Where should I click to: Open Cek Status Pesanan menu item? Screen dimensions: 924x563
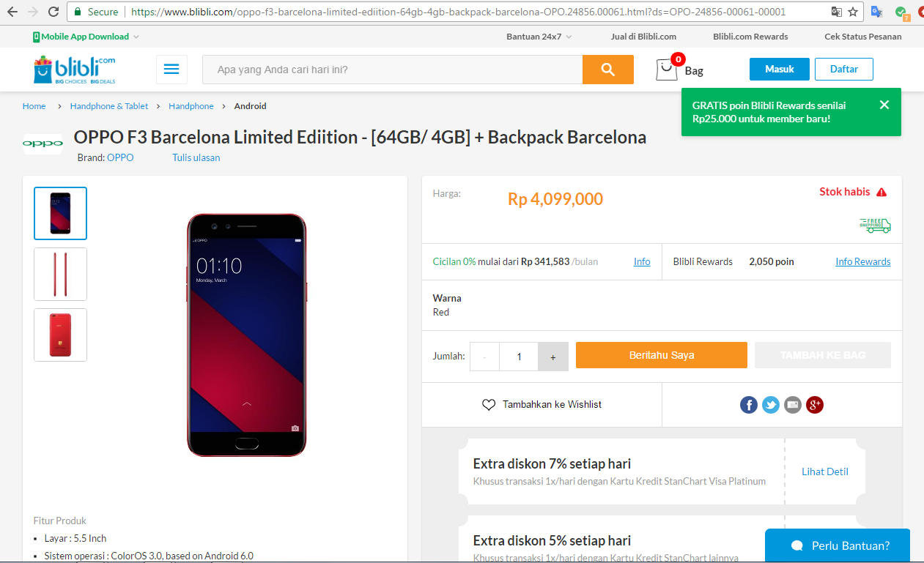pyautogui.click(x=863, y=36)
